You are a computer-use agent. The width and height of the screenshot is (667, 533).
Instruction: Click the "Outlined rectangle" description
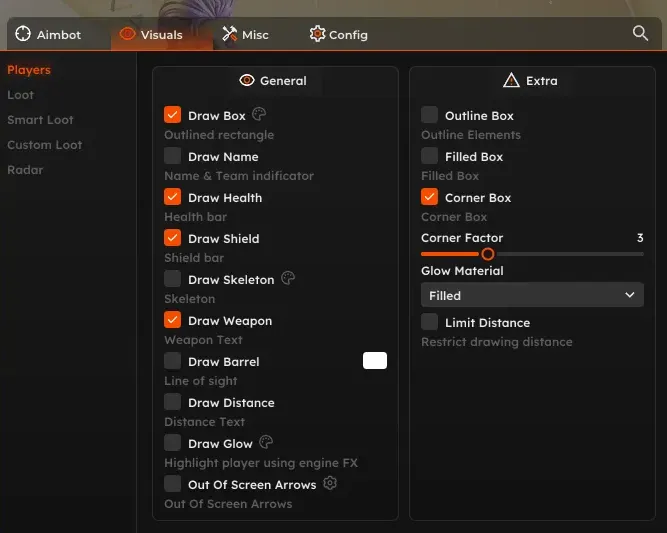click(219, 135)
